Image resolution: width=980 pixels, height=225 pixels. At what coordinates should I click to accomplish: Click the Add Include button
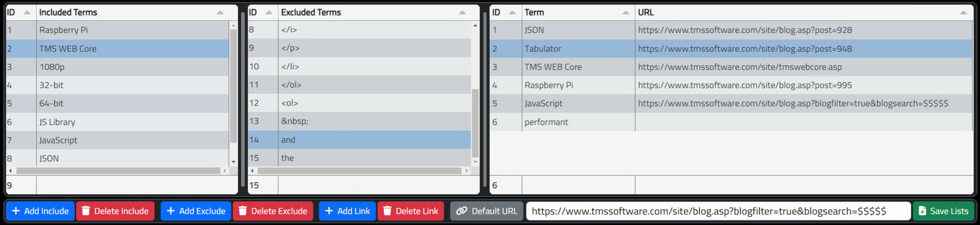pos(40,211)
